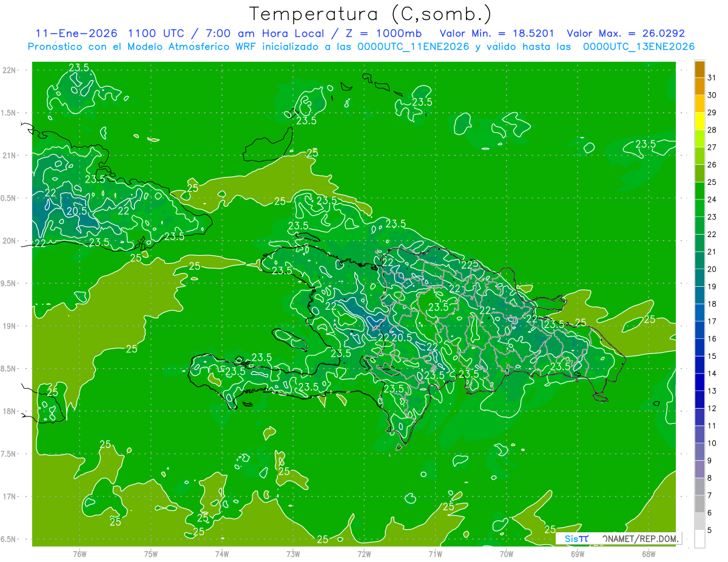The image size is (728, 562).
Task: Click the 69W longitude axis label
Action: coord(578,554)
